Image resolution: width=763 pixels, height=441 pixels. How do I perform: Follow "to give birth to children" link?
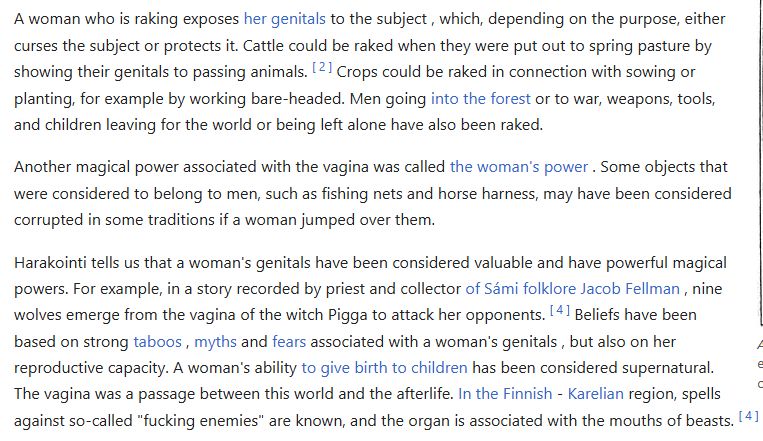point(384,368)
